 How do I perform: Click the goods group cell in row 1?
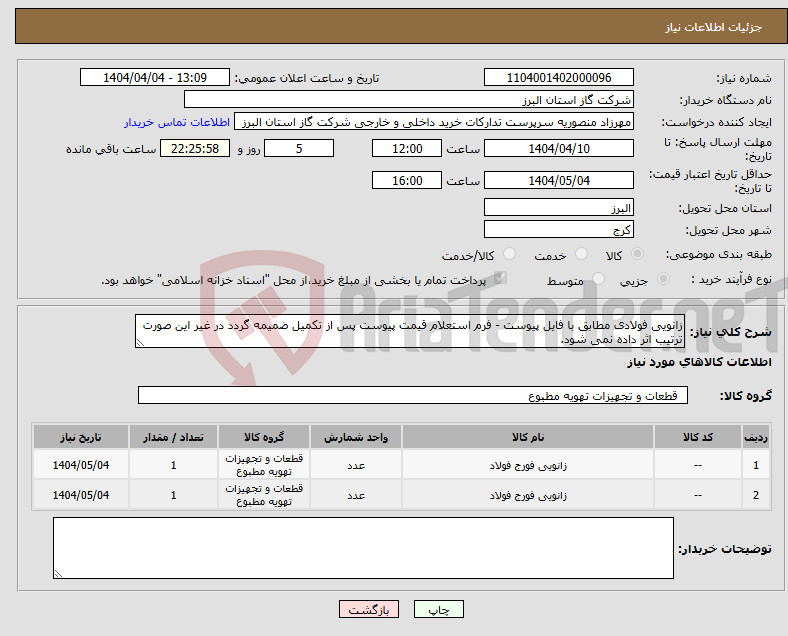click(264, 465)
